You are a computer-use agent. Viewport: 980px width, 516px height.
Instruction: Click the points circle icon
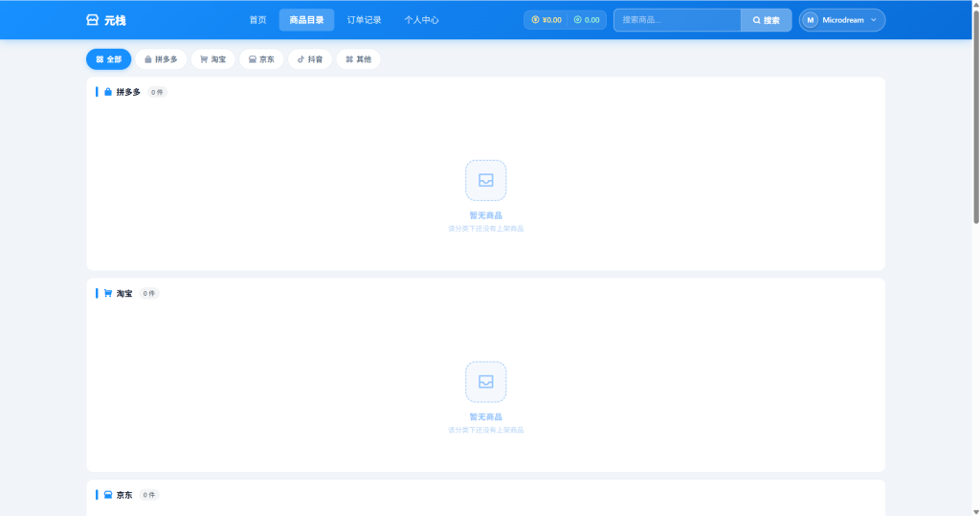click(577, 20)
